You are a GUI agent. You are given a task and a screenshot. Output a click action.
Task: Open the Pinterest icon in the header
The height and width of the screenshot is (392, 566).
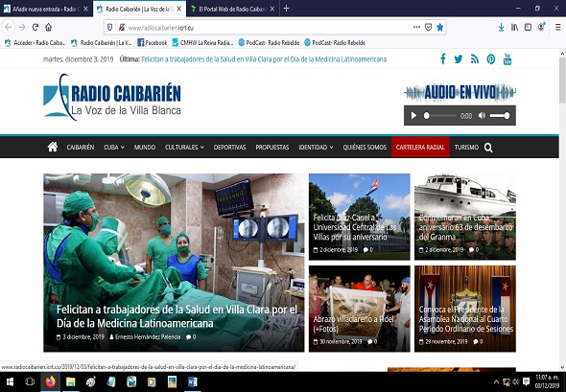pos(491,59)
